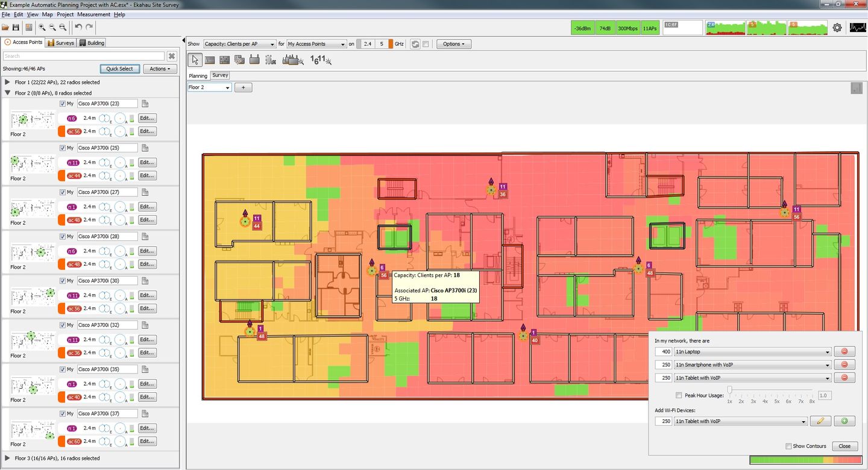Viewport: 868px width, 470px height.
Task: Open a project with the folder icon
Action: tap(5, 27)
